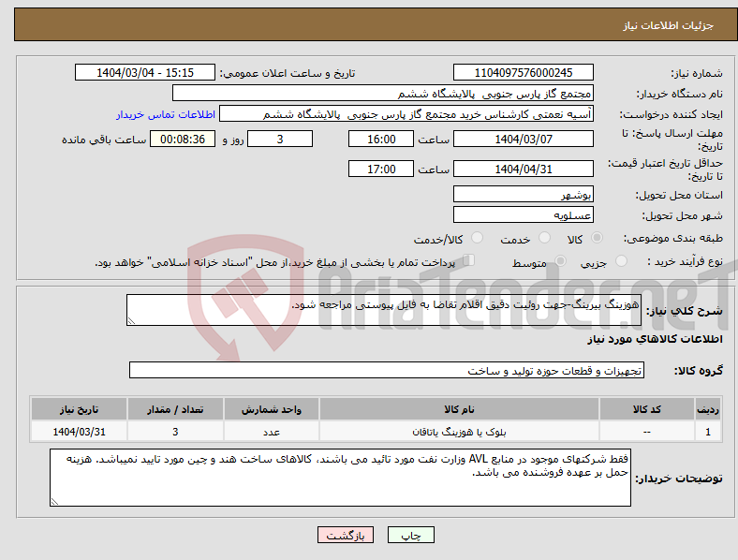Click the delivery city field عسلویه

click(523, 214)
